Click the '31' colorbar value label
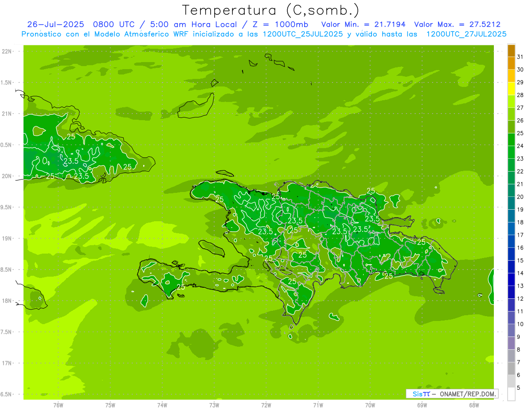 520,57
